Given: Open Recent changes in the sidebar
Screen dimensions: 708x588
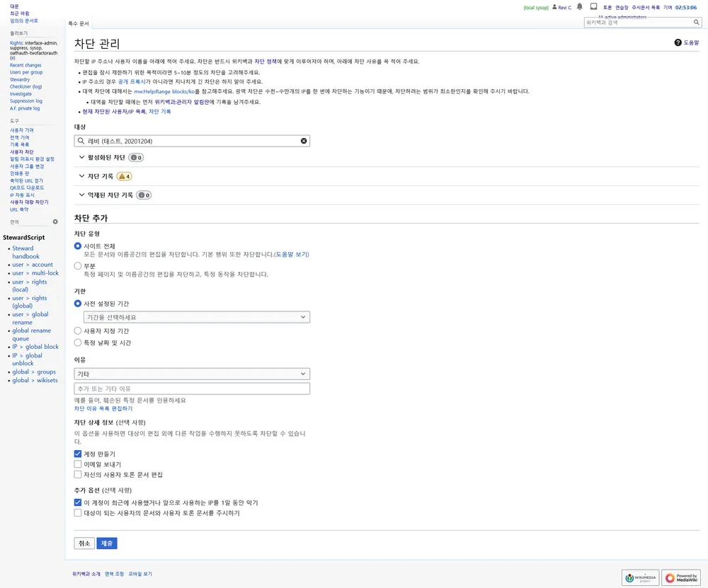Looking at the screenshot, I should click(25, 65).
